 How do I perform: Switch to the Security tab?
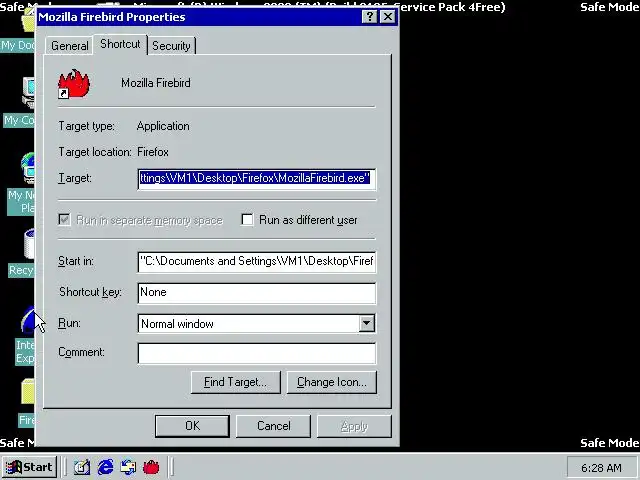pyautogui.click(x=171, y=46)
